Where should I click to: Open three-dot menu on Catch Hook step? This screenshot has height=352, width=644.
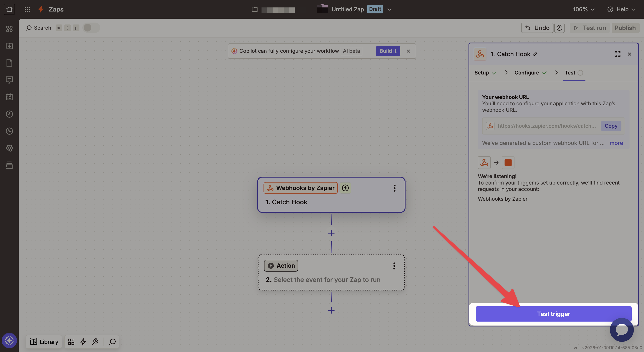[x=394, y=188]
